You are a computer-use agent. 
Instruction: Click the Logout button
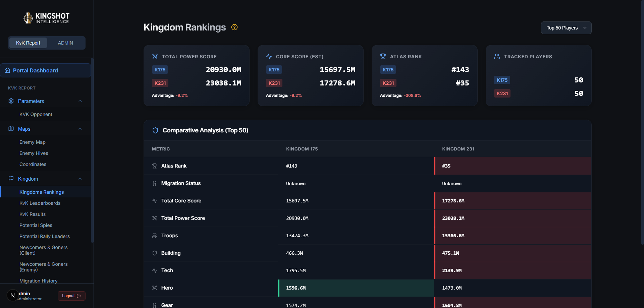[x=71, y=296]
